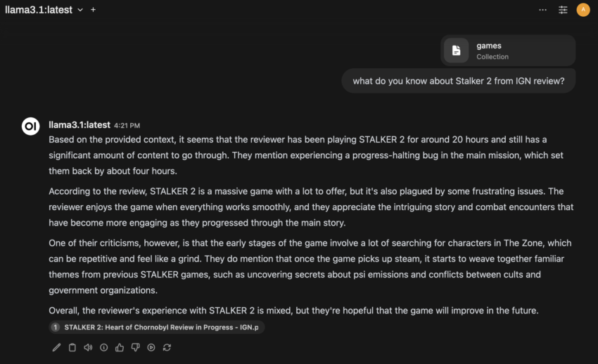Click the user message about Stalker 2

[x=458, y=81]
